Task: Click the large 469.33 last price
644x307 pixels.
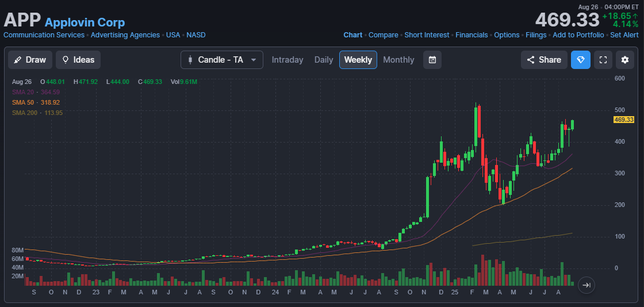Action: click(x=567, y=20)
